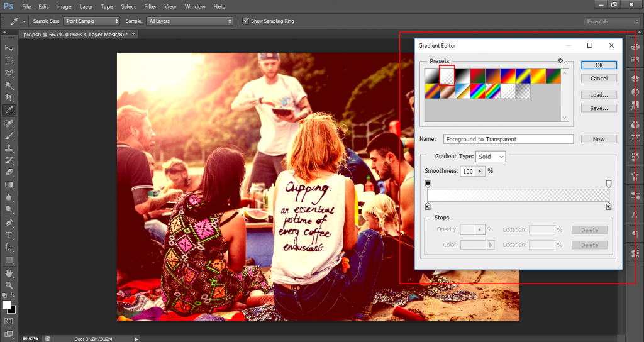Open the File menu
Viewport: 644px width, 342px height.
tap(26, 6)
